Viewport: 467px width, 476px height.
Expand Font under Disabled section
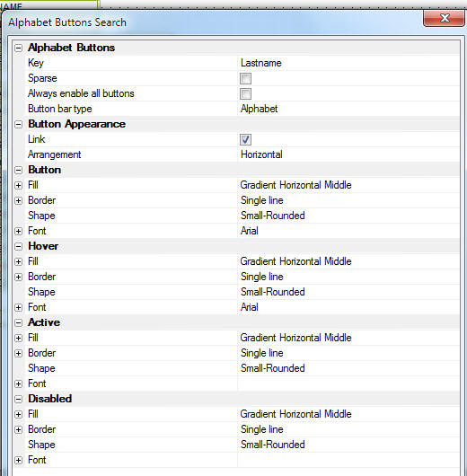19,460
